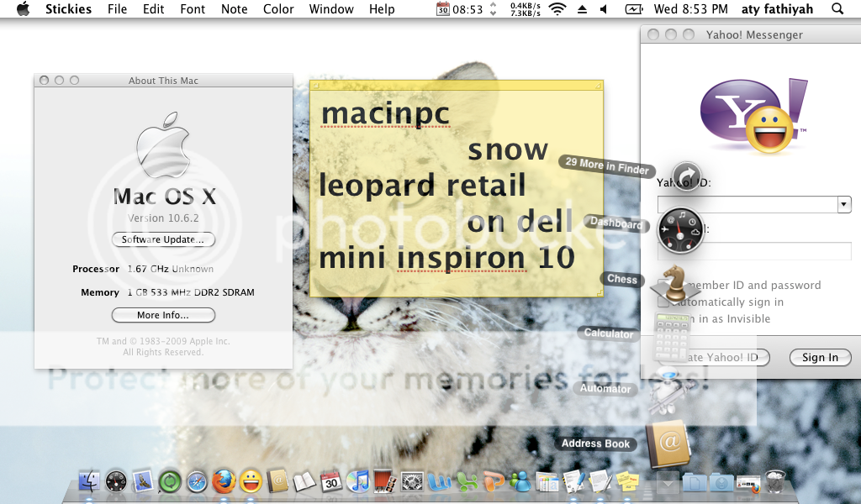Launch Safari from the Dock
This screenshot has width=861, height=504.
[x=197, y=482]
